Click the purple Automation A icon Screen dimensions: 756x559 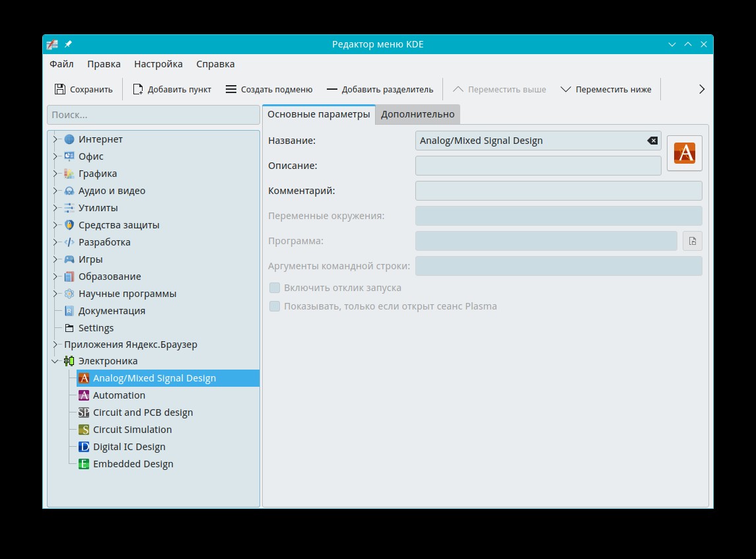(84, 395)
